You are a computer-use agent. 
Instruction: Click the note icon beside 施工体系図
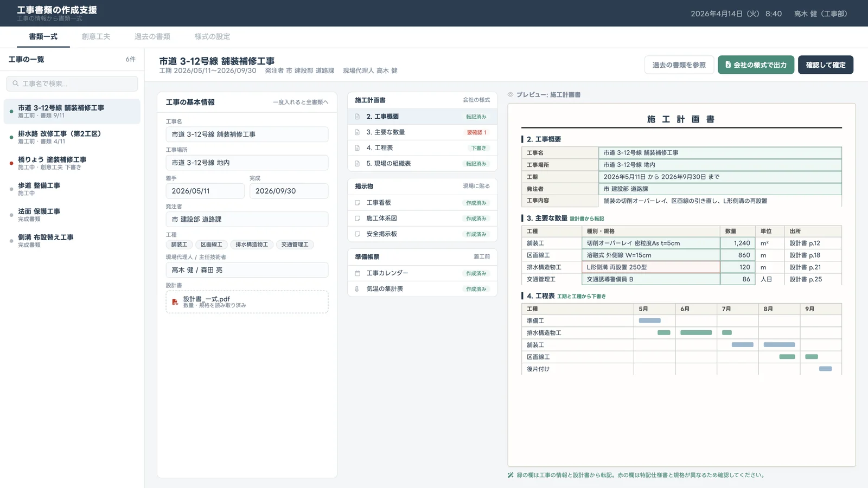(358, 219)
